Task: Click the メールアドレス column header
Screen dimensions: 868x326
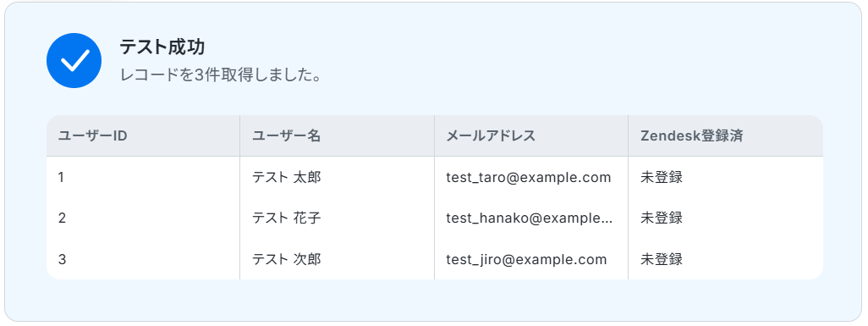Action: [531, 135]
